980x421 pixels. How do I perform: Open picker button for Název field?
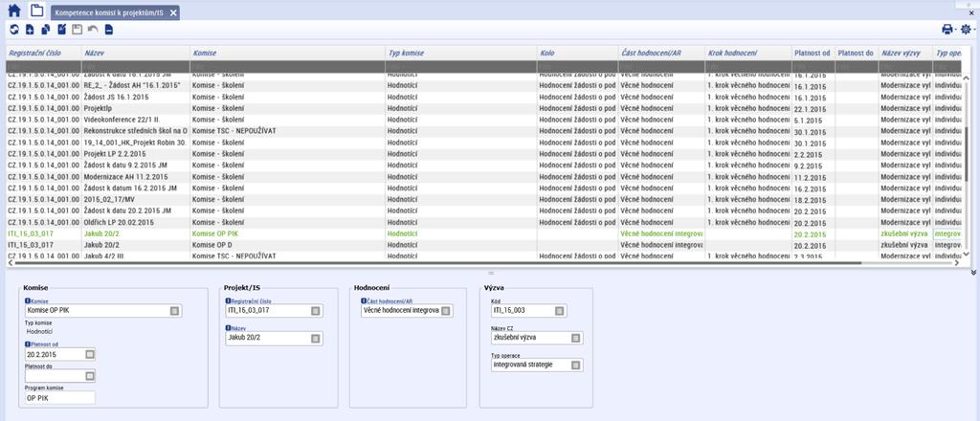[316, 338]
